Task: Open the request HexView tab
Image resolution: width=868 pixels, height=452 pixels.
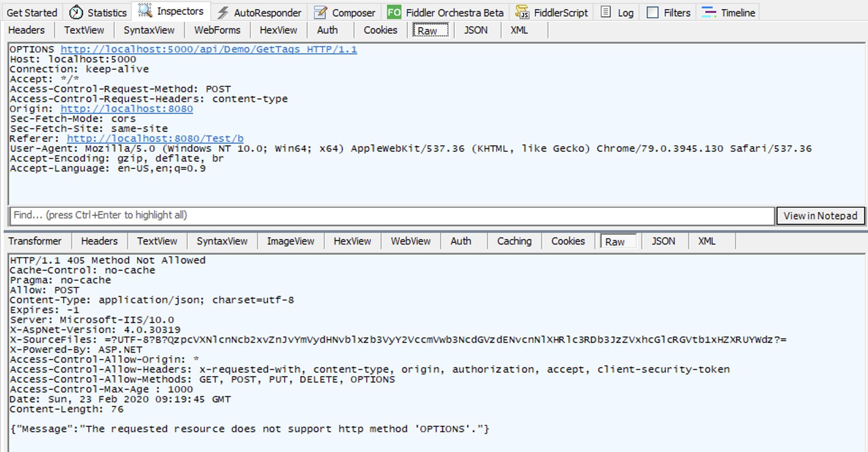Action: pos(278,30)
